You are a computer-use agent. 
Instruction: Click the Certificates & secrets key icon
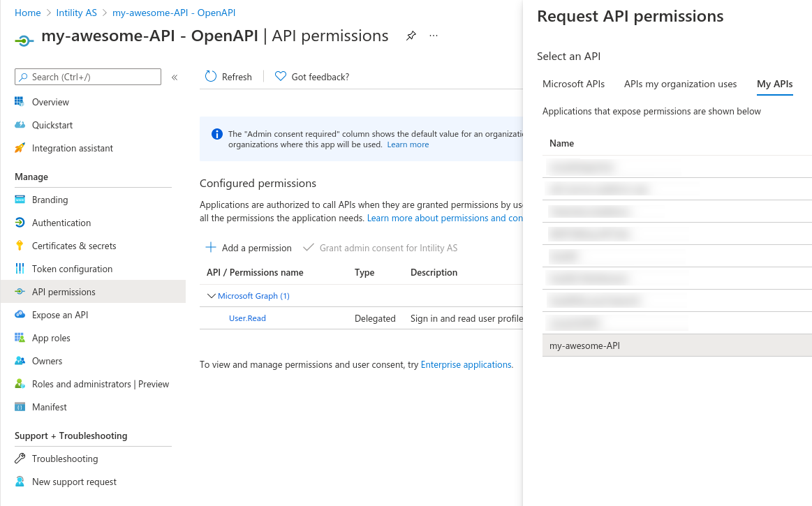[x=20, y=246]
